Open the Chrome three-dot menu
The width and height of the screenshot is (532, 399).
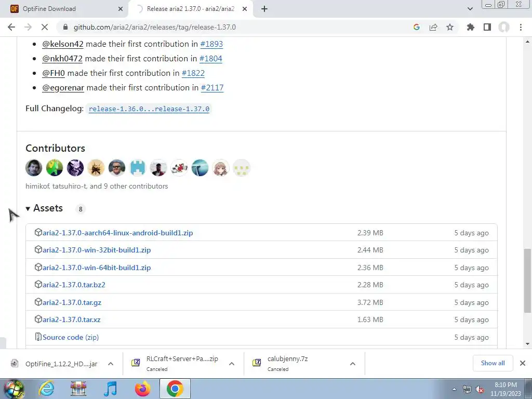(521, 27)
